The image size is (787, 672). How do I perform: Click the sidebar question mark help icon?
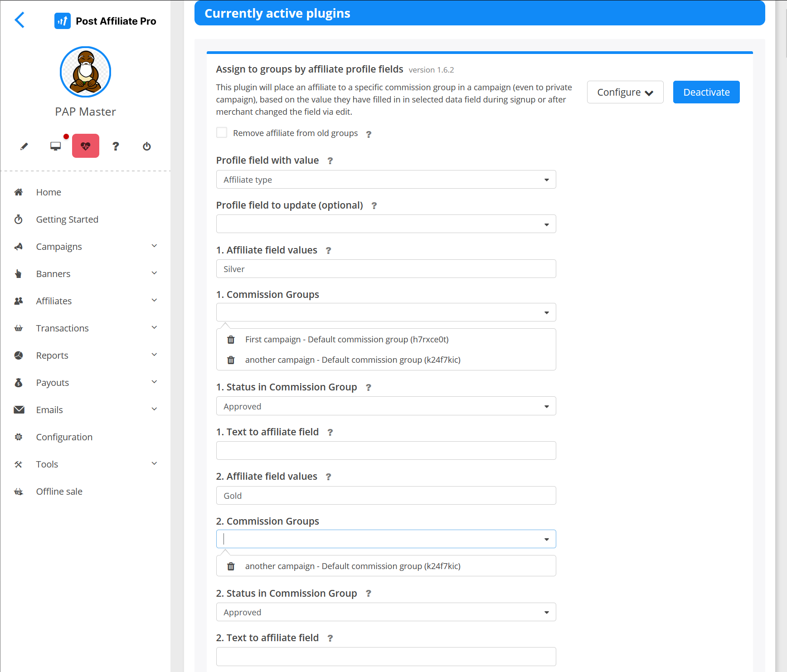(x=116, y=146)
